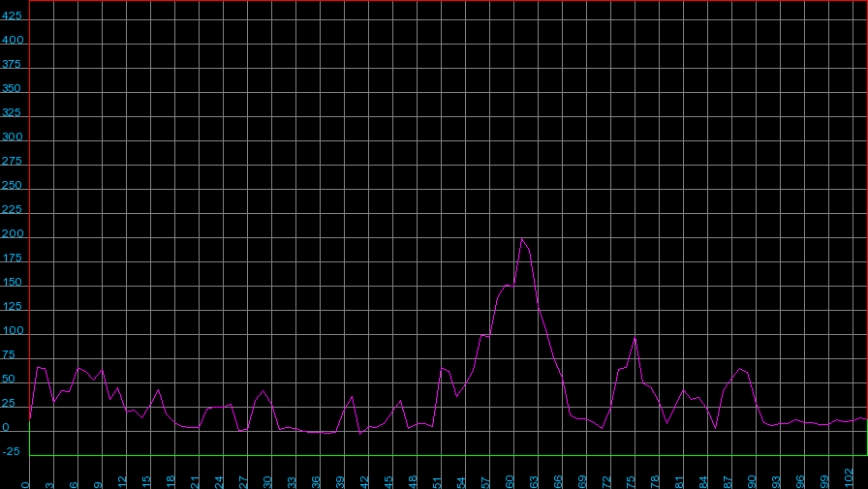Screen dimensions: 868x489
Task: Select the 66 horizontal axis label
Action: click(559, 482)
